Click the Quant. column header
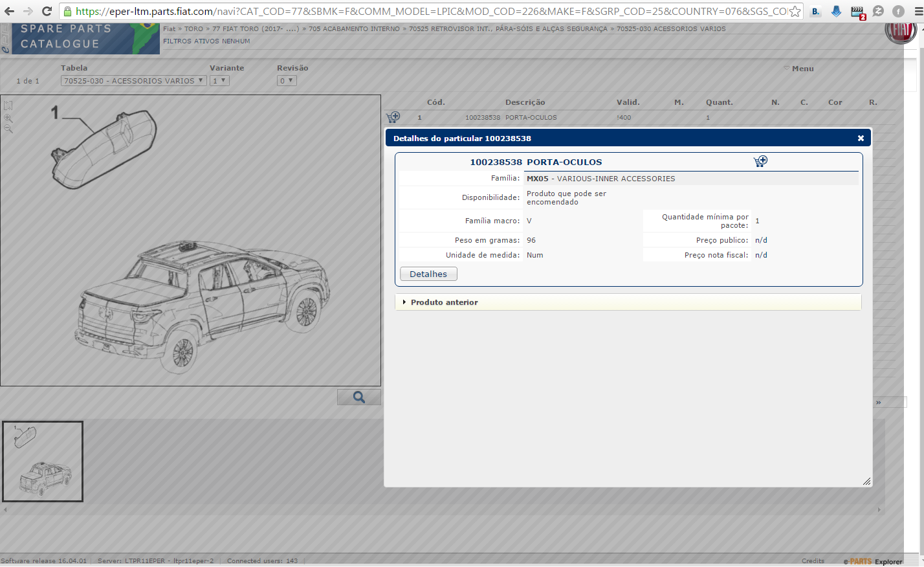This screenshot has height=567, width=924. (719, 102)
